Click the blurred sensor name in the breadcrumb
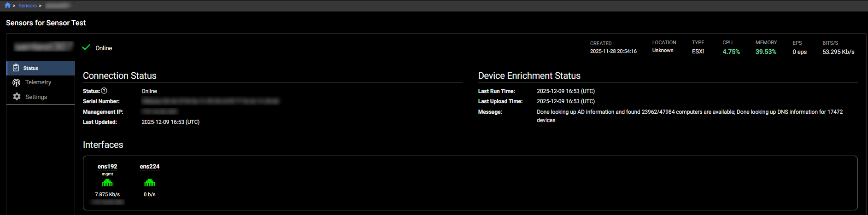 tap(58, 6)
